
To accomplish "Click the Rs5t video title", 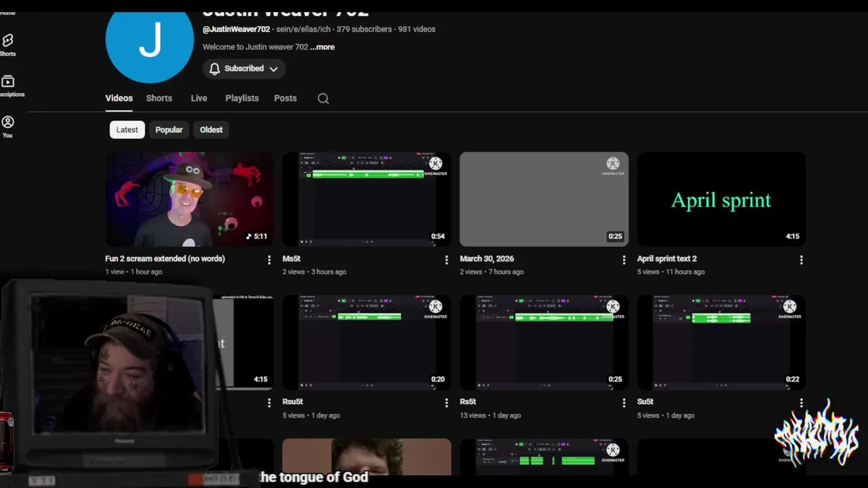I will pyautogui.click(x=468, y=402).
